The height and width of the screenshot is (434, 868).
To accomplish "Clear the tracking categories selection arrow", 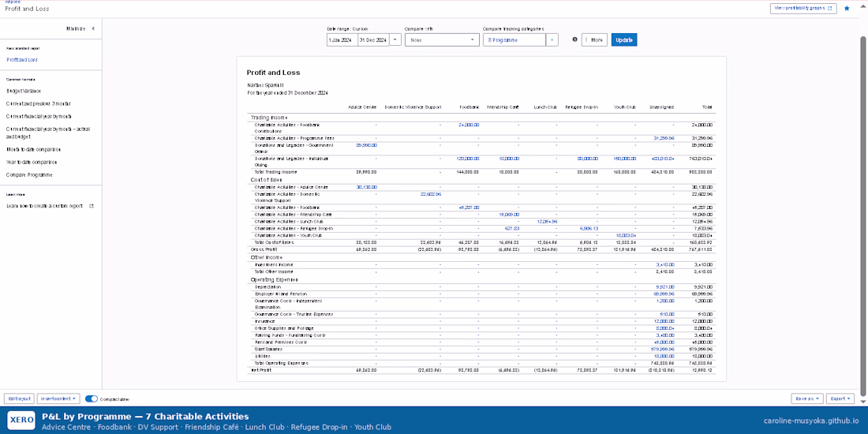I will click(x=552, y=40).
